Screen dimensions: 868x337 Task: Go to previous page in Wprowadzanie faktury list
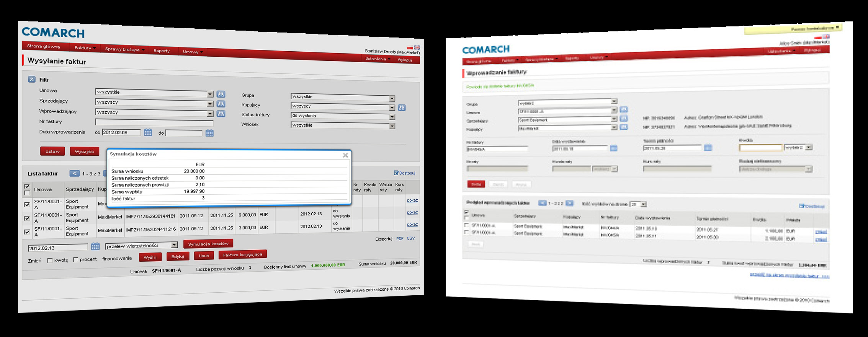(x=542, y=203)
